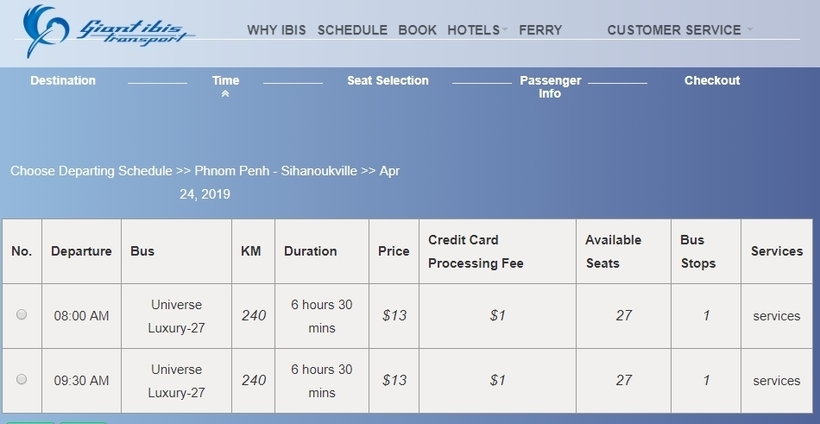Click services link for 08:00 AM bus
This screenshot has height=424, width=820.
[x=777, y=316]
